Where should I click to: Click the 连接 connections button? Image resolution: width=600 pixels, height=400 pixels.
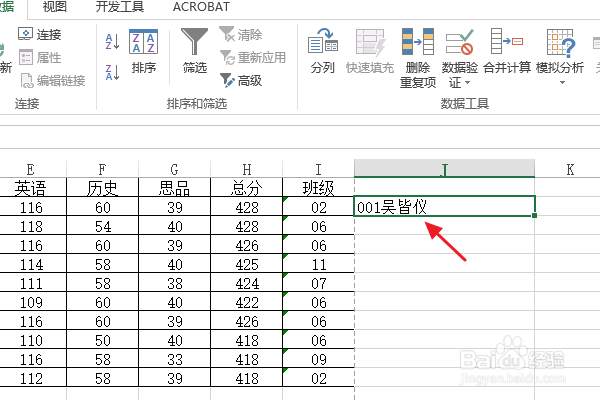40,34
